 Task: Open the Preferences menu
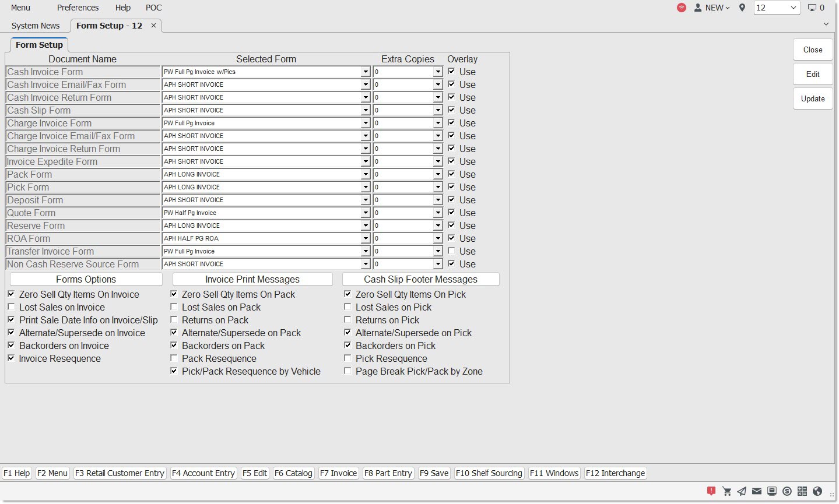click(78, 8)
